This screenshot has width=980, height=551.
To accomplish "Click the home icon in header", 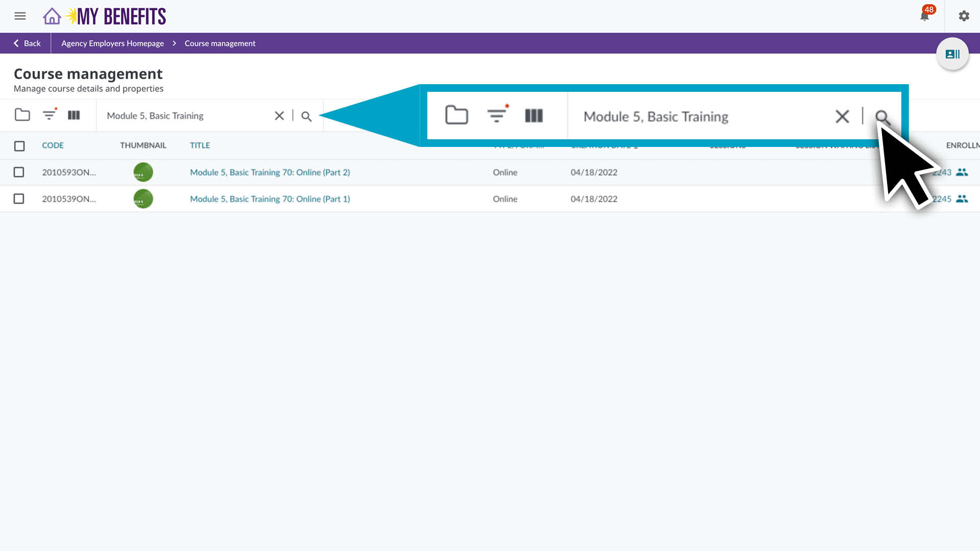I will [52, 16].
